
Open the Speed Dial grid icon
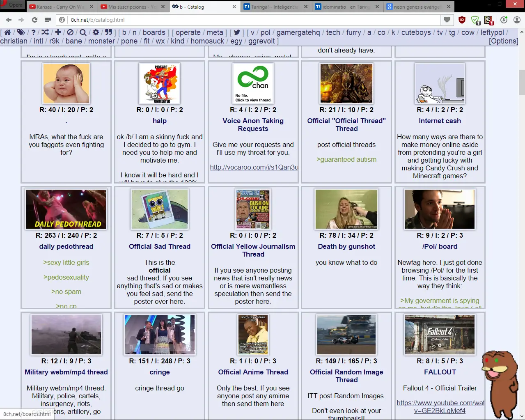pos(48,20)
